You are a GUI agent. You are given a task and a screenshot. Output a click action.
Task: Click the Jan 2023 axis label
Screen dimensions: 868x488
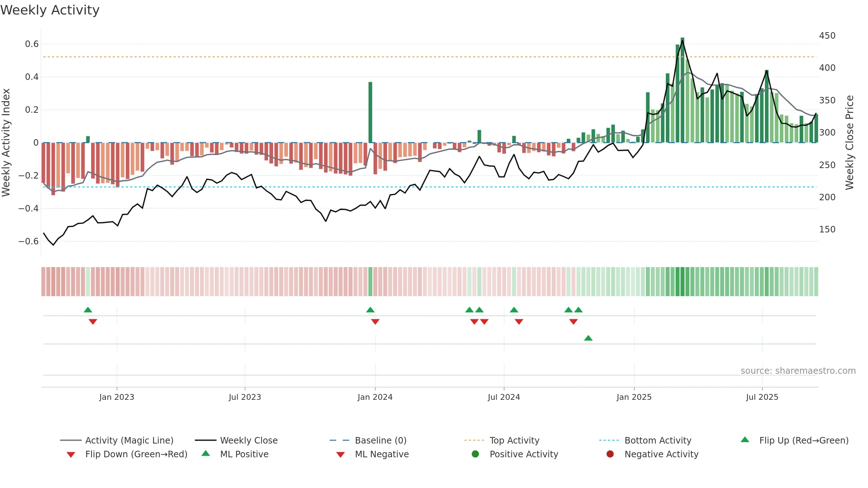point(117,397)
